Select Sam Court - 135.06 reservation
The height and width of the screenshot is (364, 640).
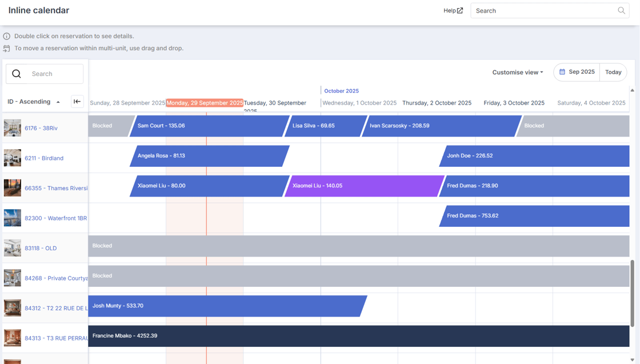tap(209, 126)
